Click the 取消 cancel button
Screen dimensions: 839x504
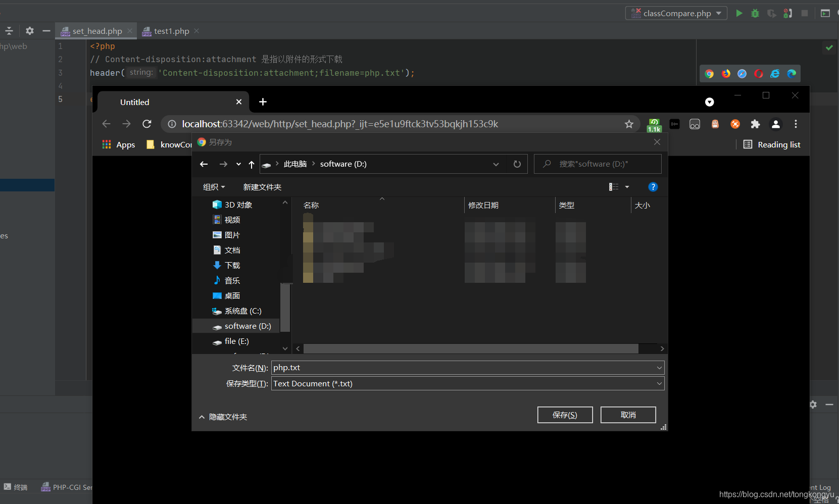tap(628, 415)
